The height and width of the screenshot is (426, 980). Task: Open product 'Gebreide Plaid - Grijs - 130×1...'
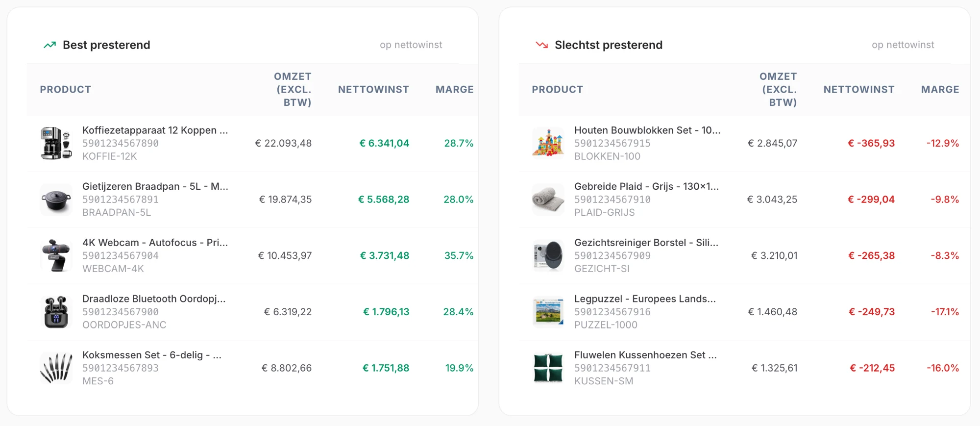(x=647, y=186)
